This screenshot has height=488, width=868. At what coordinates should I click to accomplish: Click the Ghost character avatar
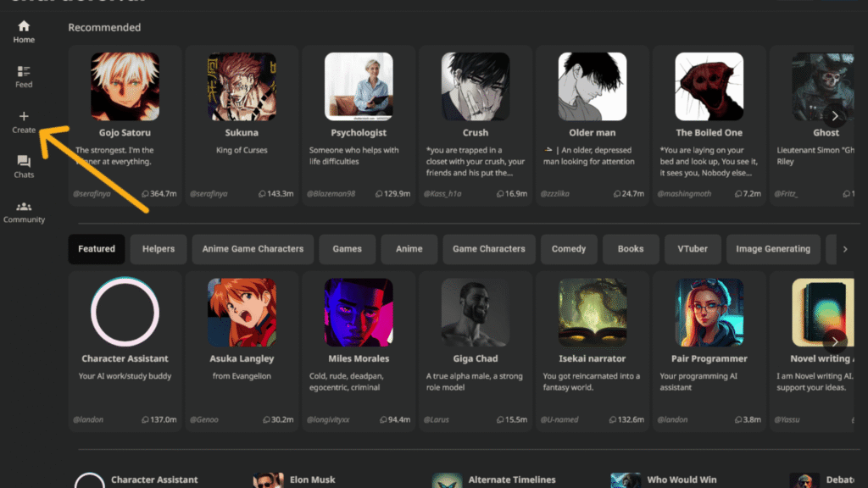(823, 87)
